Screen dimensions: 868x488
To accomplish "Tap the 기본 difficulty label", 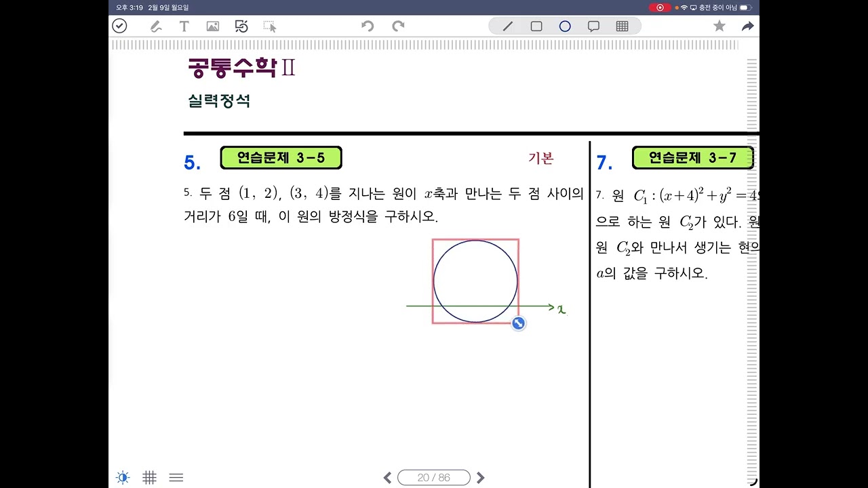I will pos(541,158).
